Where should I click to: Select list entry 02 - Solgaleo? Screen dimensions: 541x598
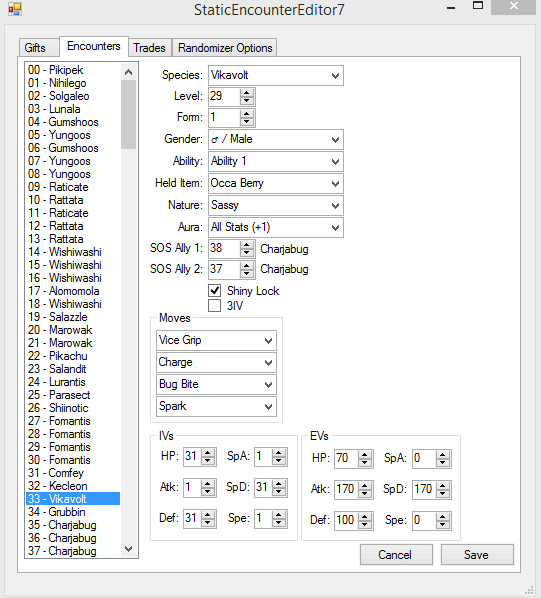pos(72,96)
